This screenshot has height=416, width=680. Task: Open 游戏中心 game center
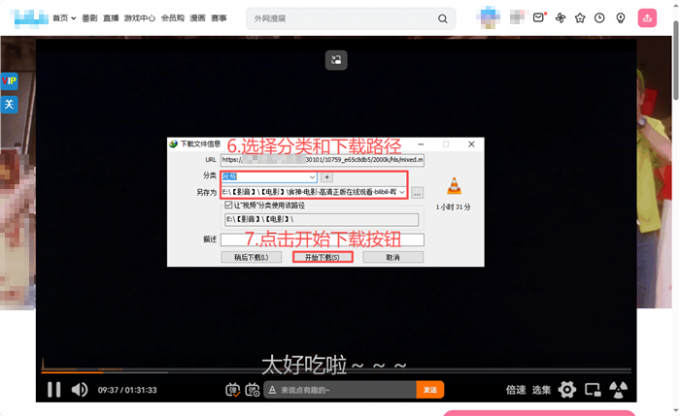pyautogui.click(x=140, y=18)
